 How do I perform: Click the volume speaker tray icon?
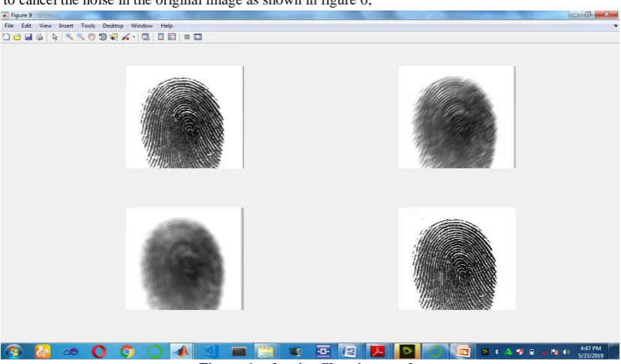(566, 352)
